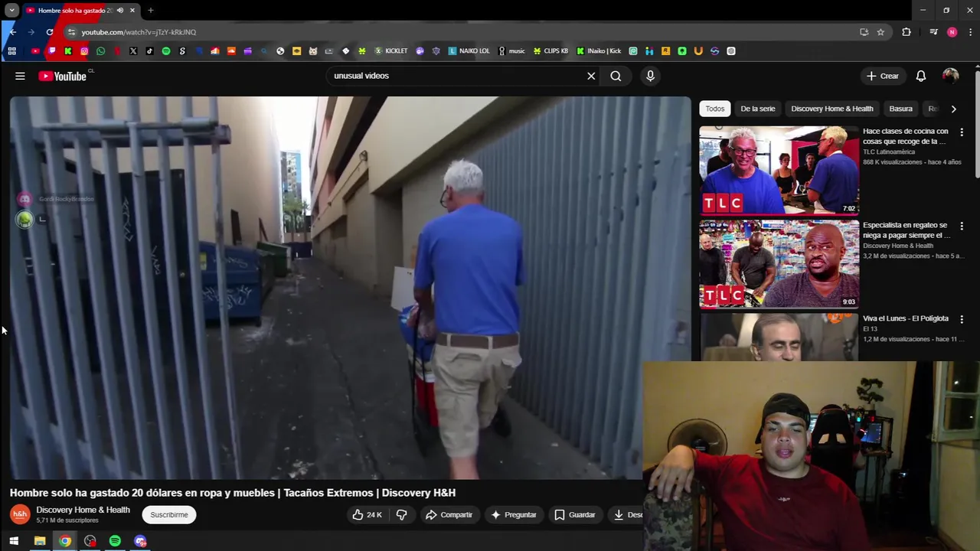Open the X (Twitter) bookmark
The width and height of the screenshot is (980, 551).
133,51
